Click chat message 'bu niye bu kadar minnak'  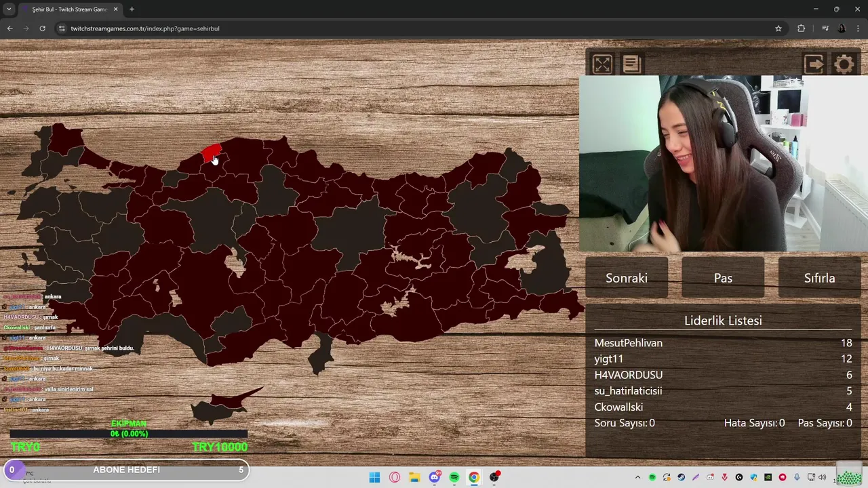click(x=63, y=369)
